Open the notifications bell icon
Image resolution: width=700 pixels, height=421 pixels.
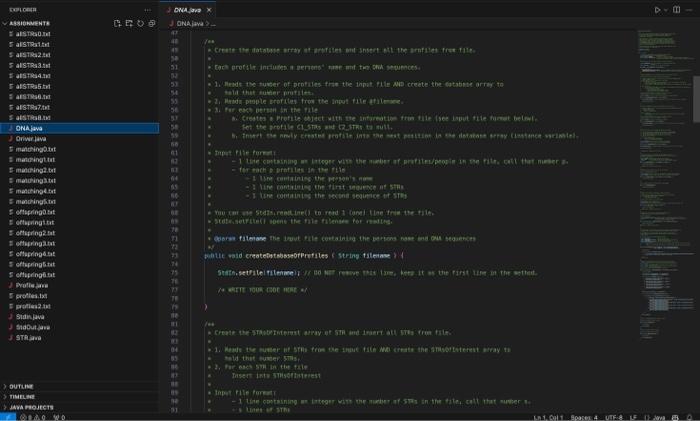[x=690, y=417]
